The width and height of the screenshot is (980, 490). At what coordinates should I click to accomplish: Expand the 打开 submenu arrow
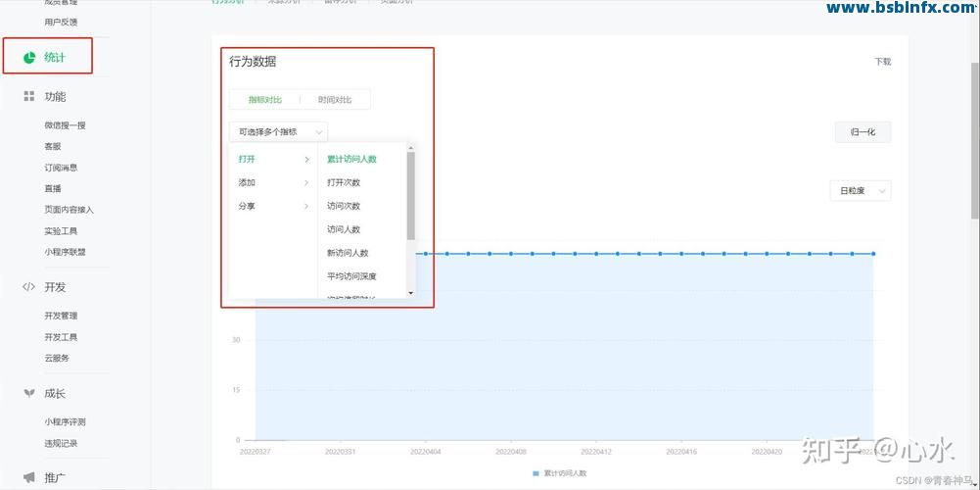(x=306, y=160)
